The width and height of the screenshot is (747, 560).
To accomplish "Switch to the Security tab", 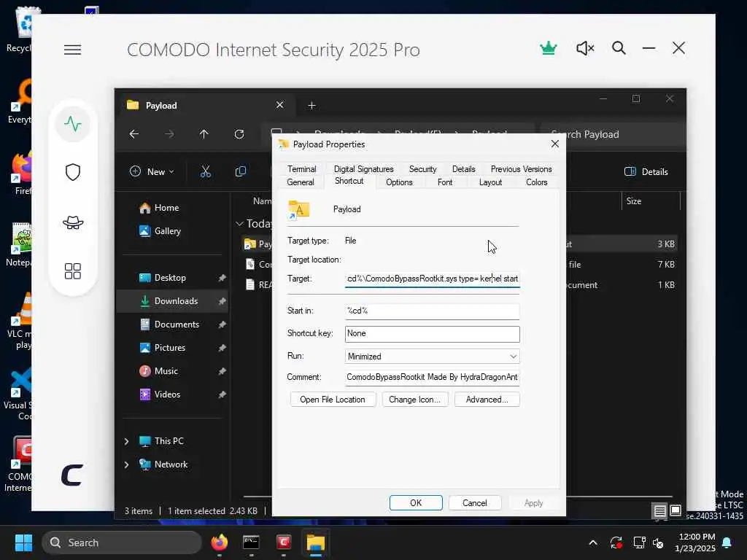I will pos(422,169).
